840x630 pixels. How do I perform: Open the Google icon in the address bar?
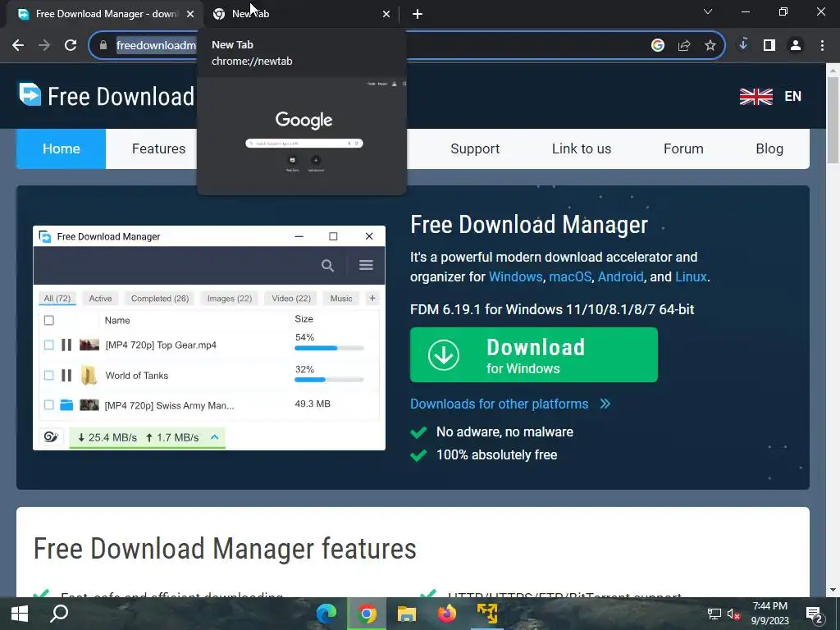[x=658, y=46]
